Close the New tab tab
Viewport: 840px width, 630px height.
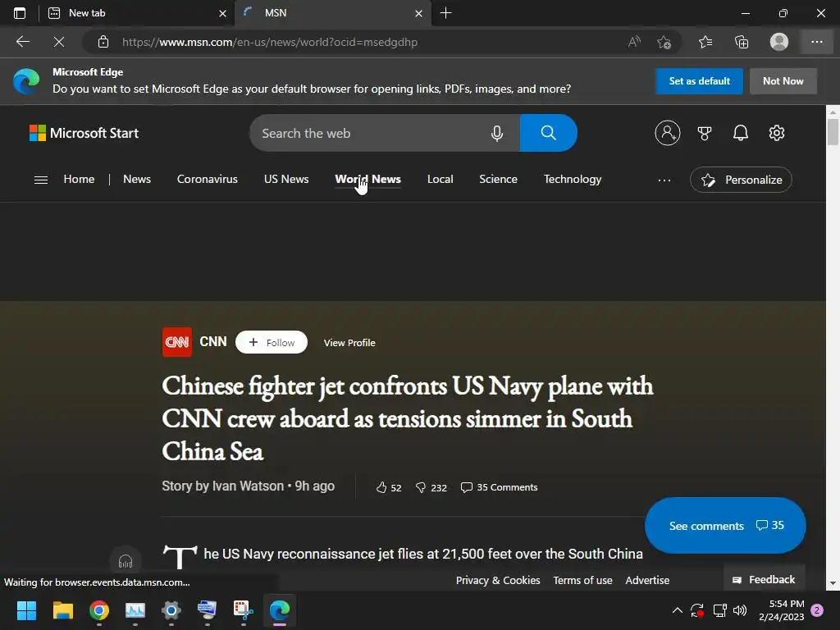(223, 13)
